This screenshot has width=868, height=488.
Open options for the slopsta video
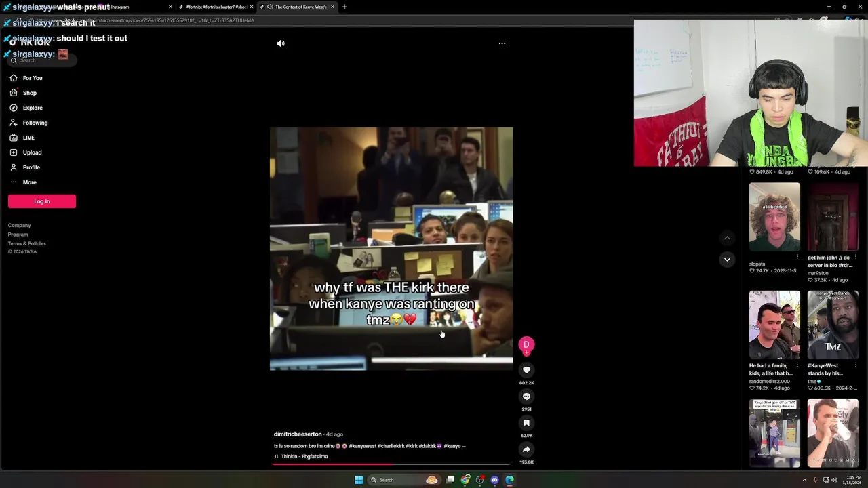(797, 257)
